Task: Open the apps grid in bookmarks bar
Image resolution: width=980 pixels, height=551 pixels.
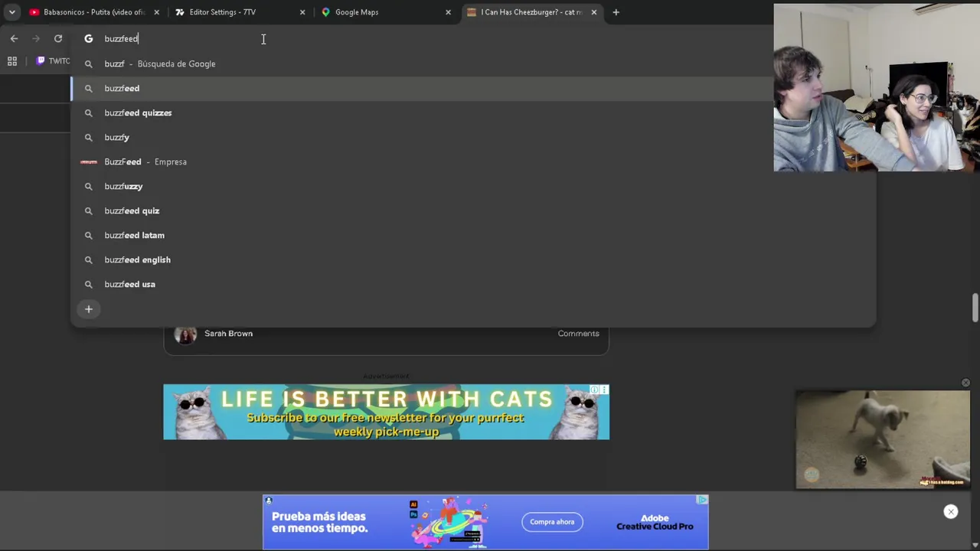Action: coord(12,61)
